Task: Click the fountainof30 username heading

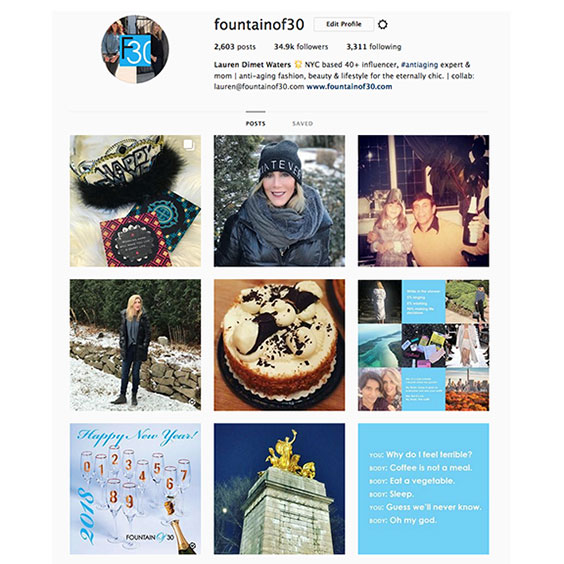Action: tap(259, 24)
